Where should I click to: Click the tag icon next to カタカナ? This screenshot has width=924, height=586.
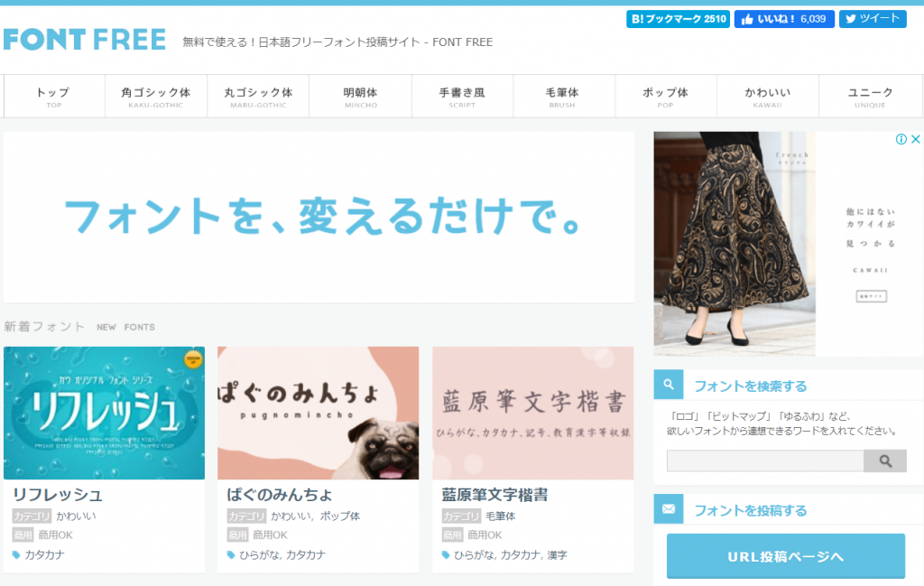16,554
